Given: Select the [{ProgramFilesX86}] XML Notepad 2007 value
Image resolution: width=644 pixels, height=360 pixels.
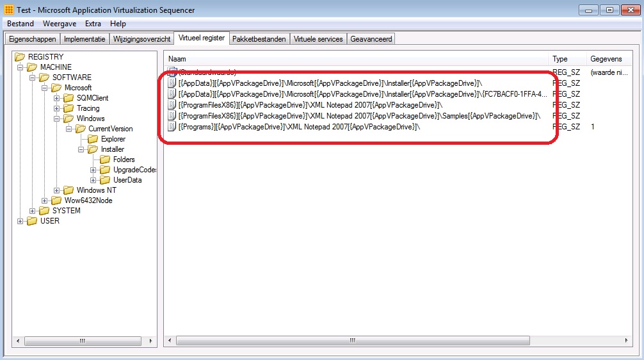Looking at the screenshot, I should tap(310, 105).
